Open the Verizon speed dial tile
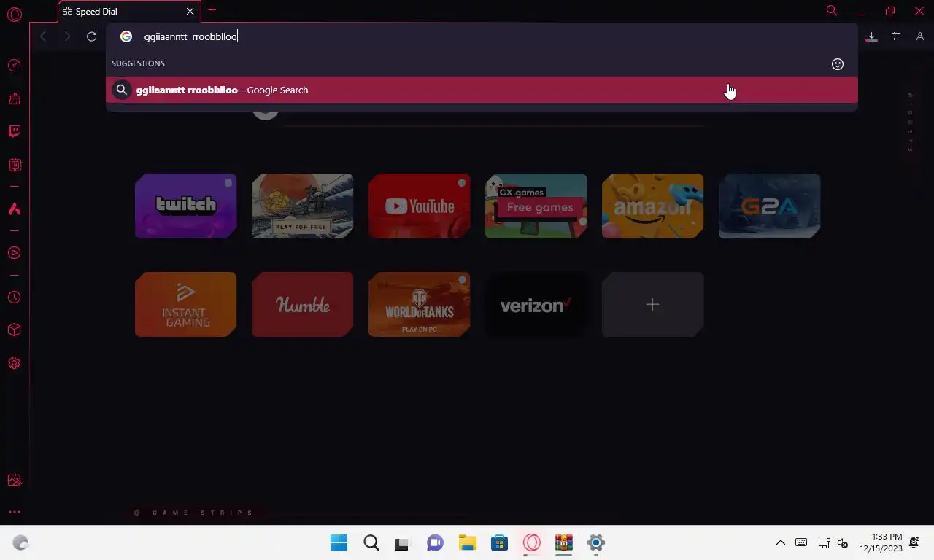Viewport: 934px width, 560px height. (536, 304)
